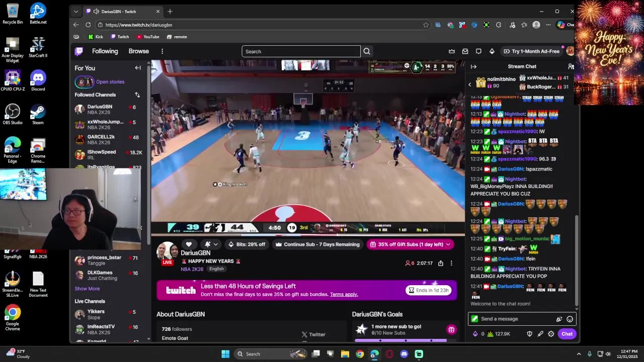Collapse the Stream Chat panel arrow
644x362 pixels.
pyautogui.click(x=473, y=66)
